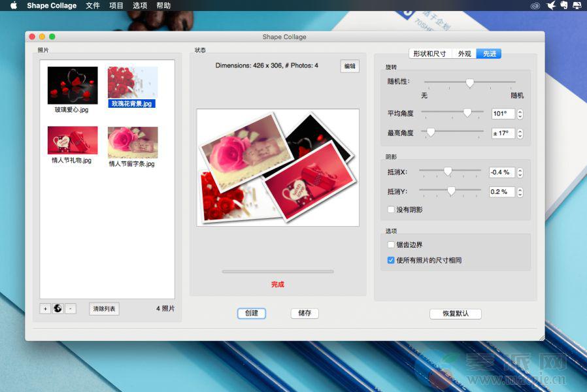Click the minus remove photo button

click(71, 308)
